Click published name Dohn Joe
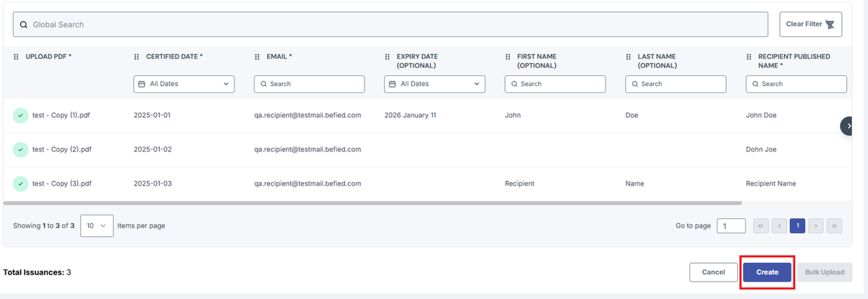This screenshot has width=868, height=299. (x=762, y=149)
